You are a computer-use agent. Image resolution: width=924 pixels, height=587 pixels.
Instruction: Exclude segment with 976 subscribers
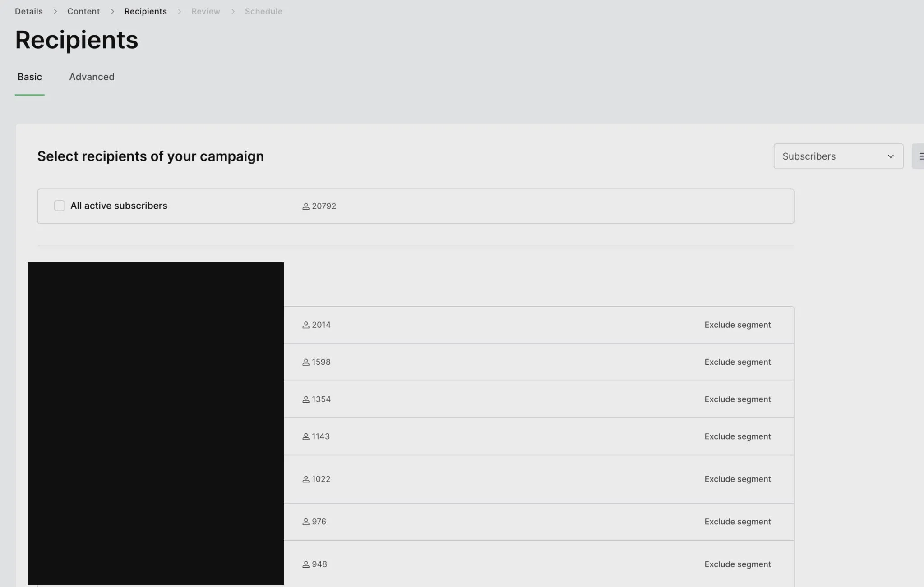click(737, 522)
